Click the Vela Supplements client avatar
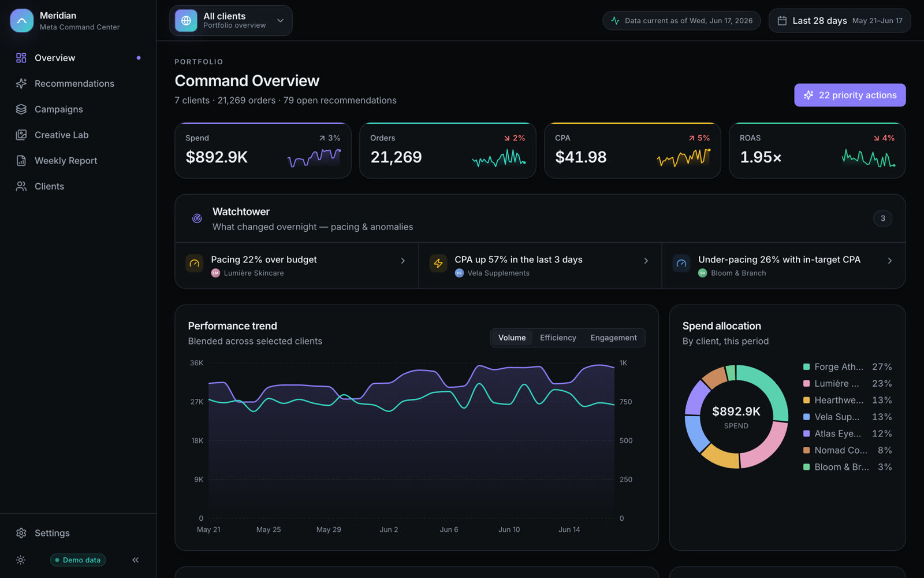Image resolution: width=924 pixels, height=578 pixels. [459, 273]
